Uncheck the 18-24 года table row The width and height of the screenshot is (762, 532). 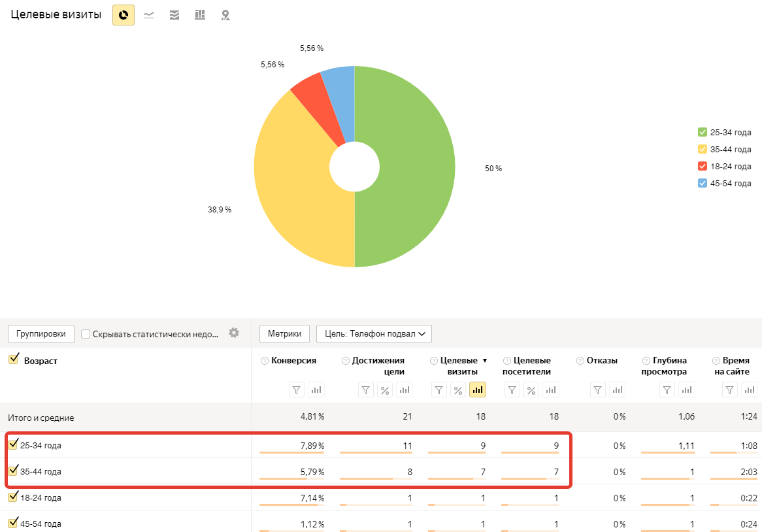tap(13, 497)
